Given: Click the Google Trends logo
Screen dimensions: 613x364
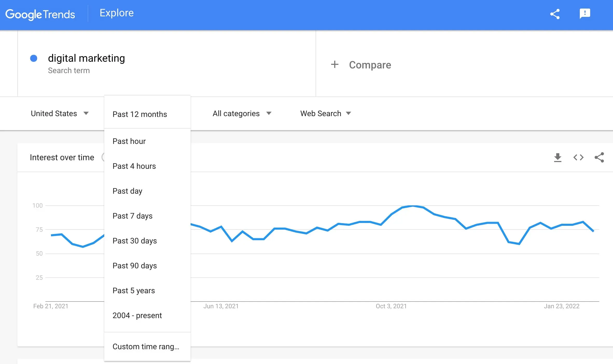Looking at the screenshot, I should click(40, 14).
